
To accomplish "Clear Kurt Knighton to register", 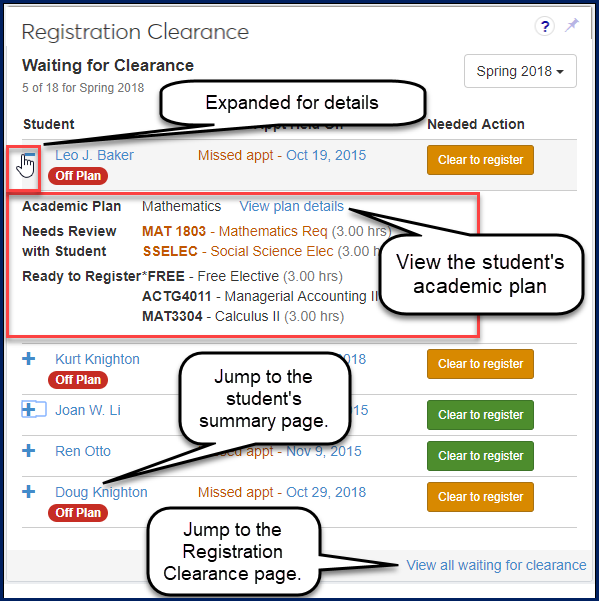I will (x=480, y=364).
